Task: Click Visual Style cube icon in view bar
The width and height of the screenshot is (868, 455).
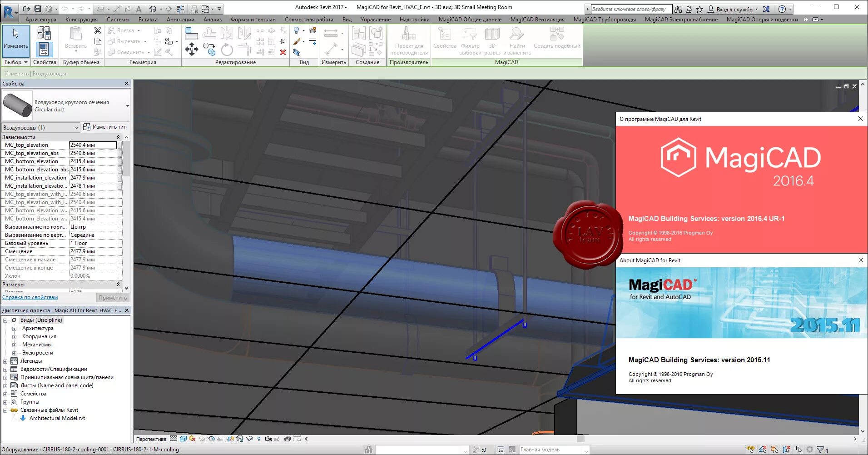Action: point(183,439)
